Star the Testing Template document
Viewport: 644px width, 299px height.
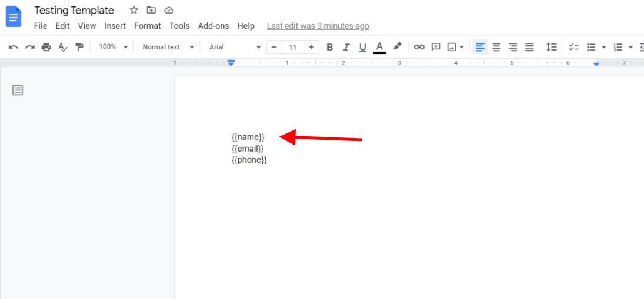click(x=134, y=10)
